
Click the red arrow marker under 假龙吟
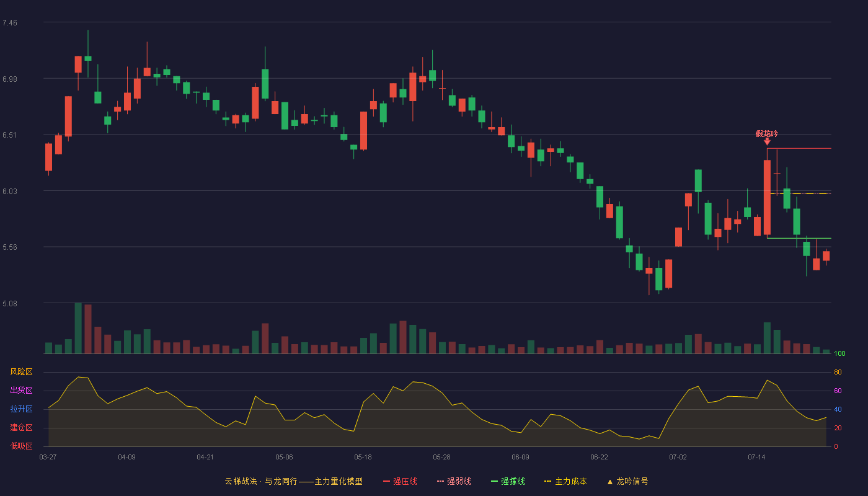point(767,142)
